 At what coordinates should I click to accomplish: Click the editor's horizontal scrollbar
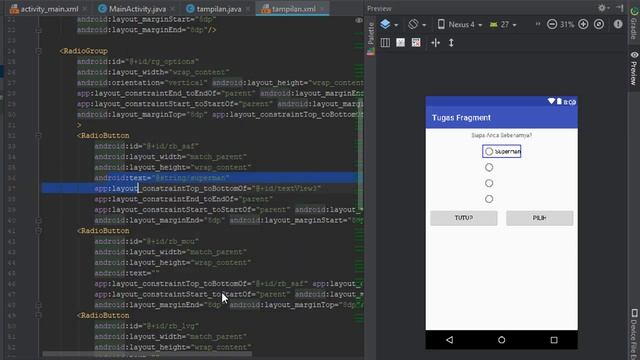(x=147, y=354)
